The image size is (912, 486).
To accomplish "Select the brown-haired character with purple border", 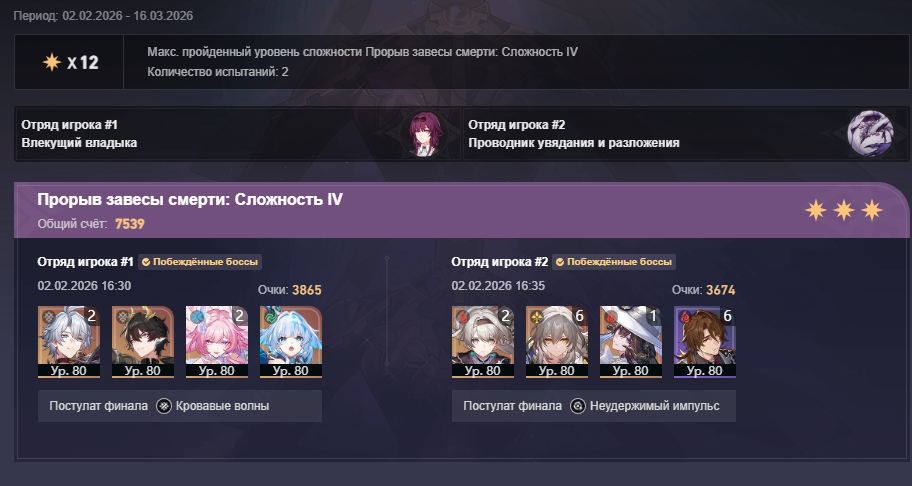I will click(705, 342).
